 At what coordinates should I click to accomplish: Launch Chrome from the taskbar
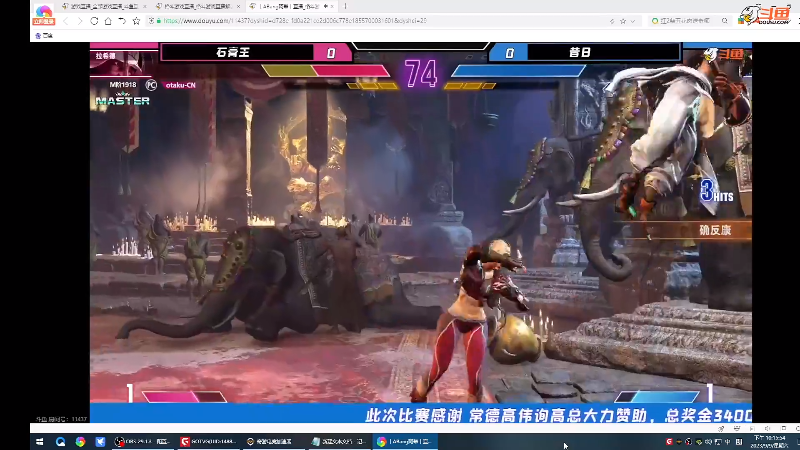(80, 442)
